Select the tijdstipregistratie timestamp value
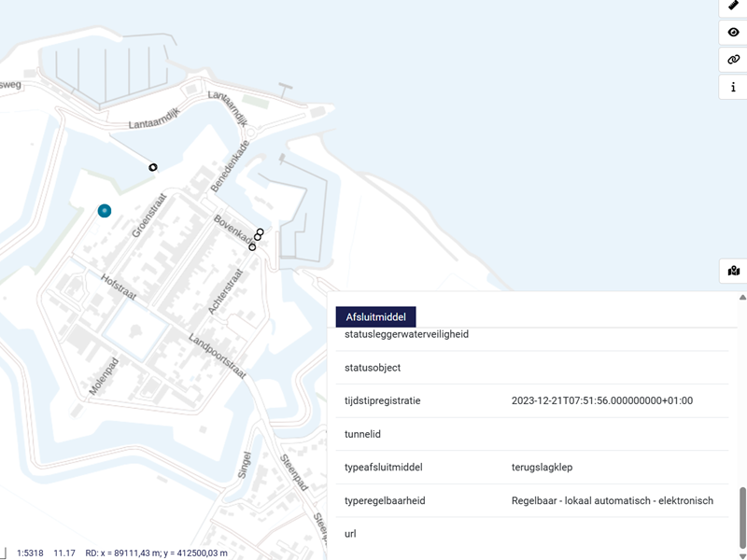The height and width of the screenshot is (560, 747). tap(602, 400)
